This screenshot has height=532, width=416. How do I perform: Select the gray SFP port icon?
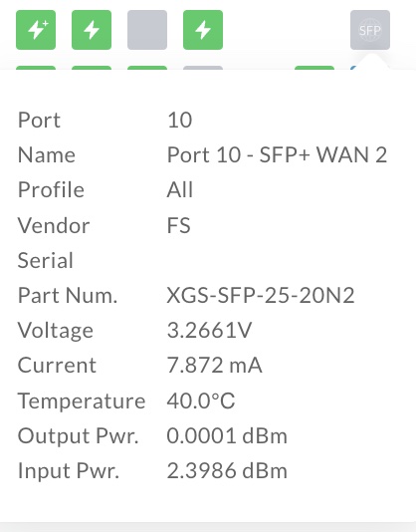(370, 30)
